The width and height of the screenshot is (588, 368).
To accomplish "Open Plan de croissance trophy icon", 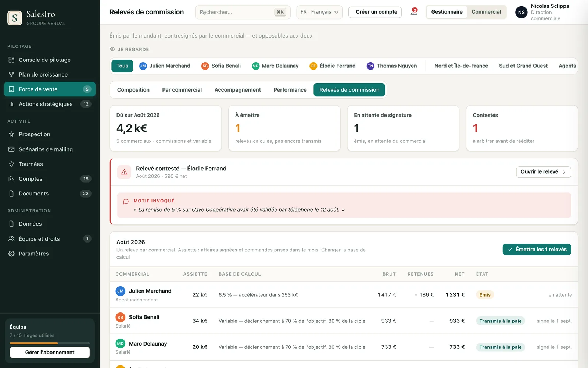I will tap(11, 74).
